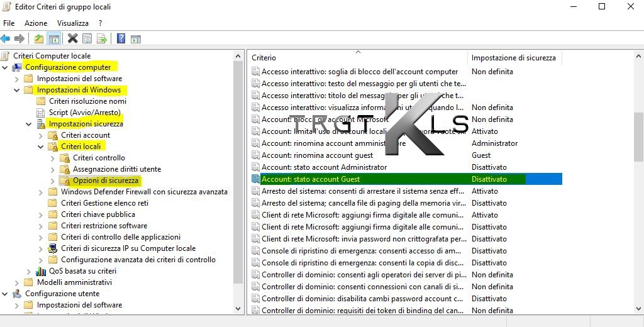The width and height of the screenshot is (644, 327).
Task: Click the blue Help question mark icon
Action: (121, 39)
